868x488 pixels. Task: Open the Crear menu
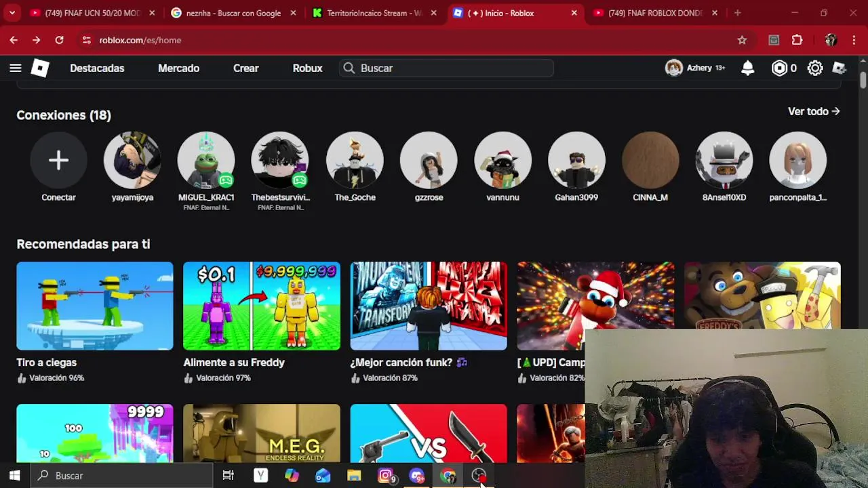(x=246, y=68)
